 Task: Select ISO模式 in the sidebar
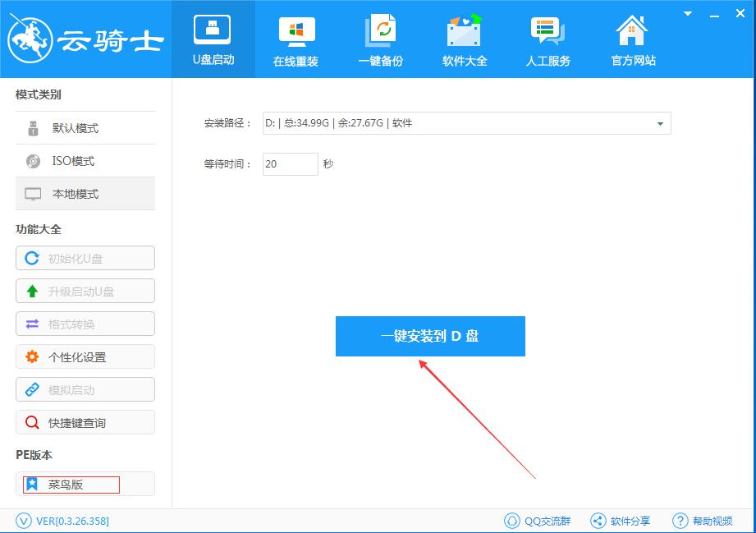(x=85, y=161)
